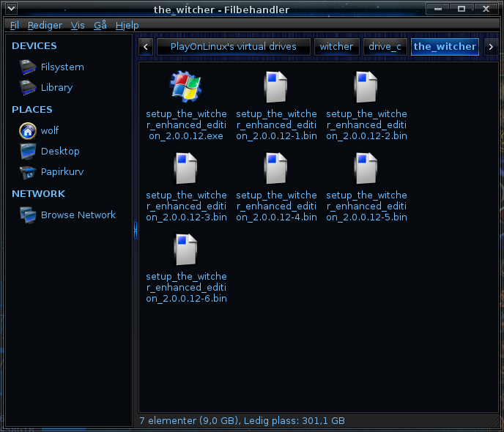Open the Hjelp menu
Image resolution: width=504 pixels, height=432 pixels.
127,25
